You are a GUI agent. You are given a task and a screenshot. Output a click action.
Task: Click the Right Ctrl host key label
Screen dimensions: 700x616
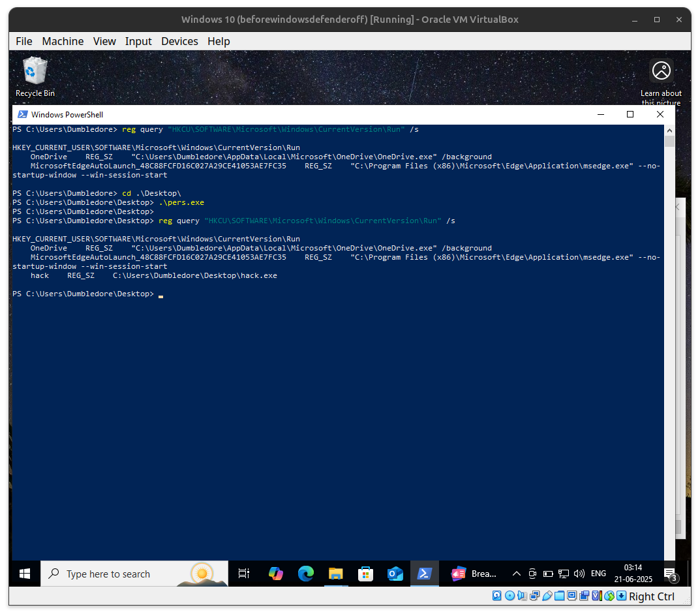click(x=652, y=596)
